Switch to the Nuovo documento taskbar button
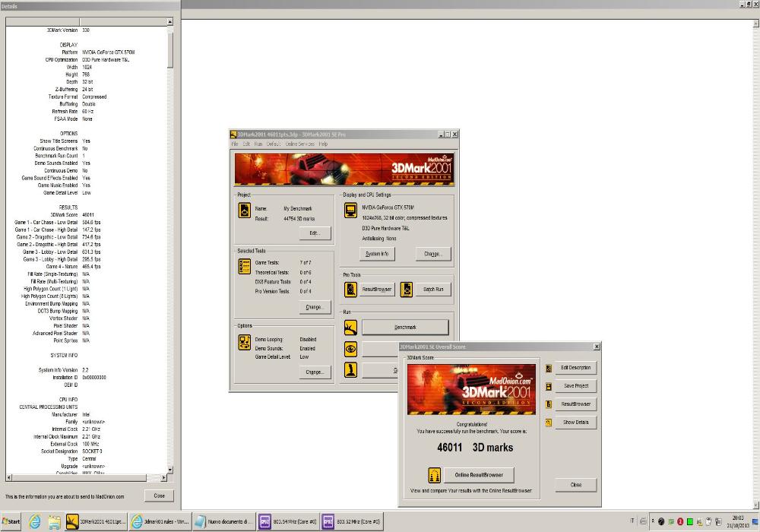Image resolution: width=760 pixels, height=532 pixels. click(x=224, y=522)
